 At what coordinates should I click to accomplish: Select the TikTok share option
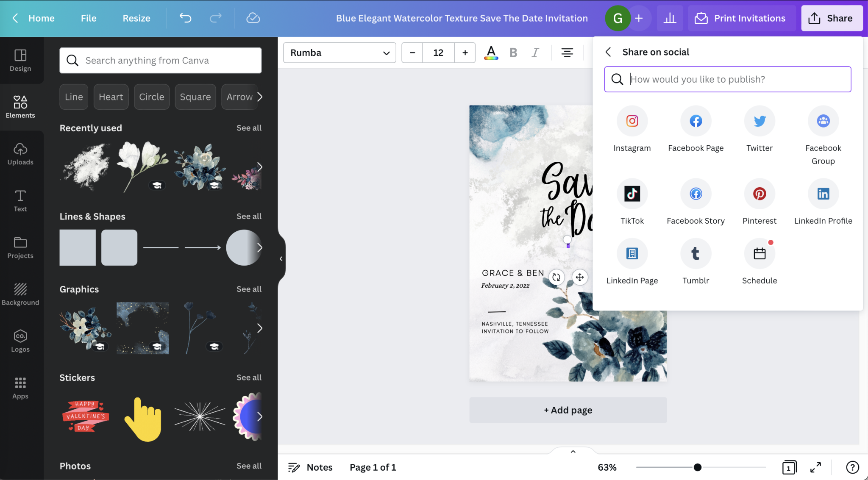tap(632, 194)
